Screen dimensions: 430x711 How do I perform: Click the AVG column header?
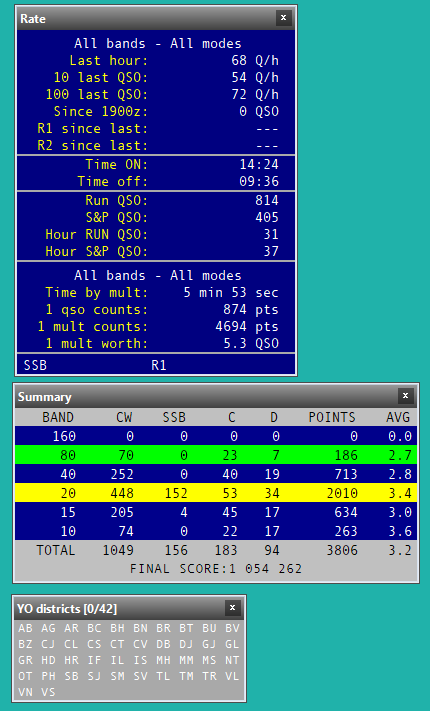tap(398, 417)
